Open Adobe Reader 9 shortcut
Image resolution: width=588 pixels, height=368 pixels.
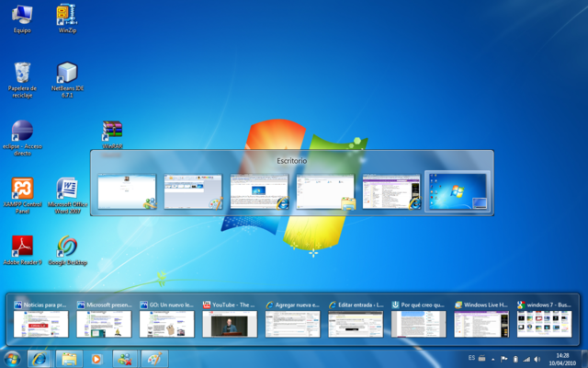pos(22,250)
